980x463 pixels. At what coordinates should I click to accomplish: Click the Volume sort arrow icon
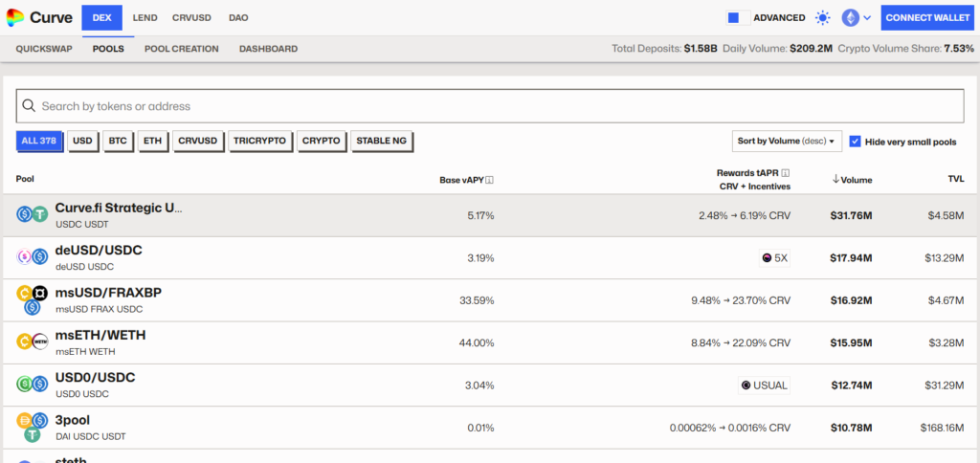(835, 180)
